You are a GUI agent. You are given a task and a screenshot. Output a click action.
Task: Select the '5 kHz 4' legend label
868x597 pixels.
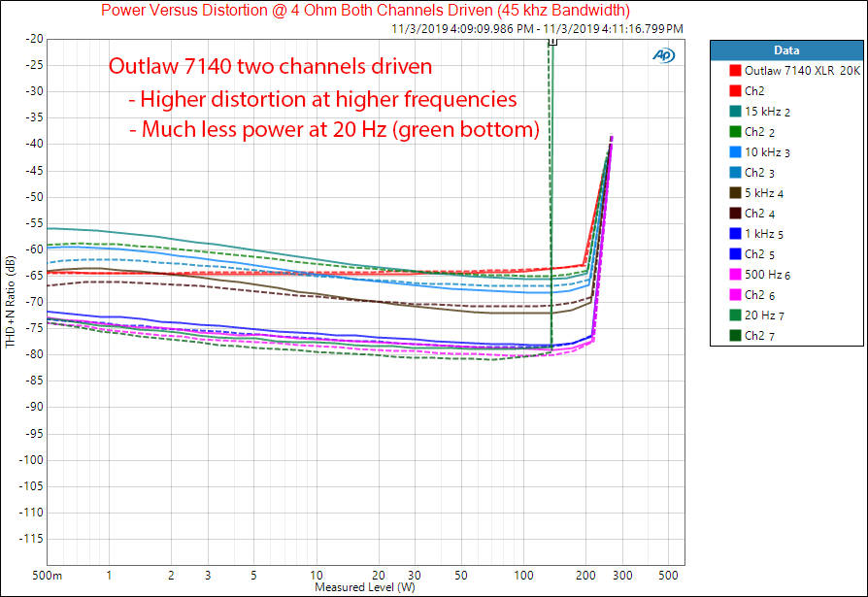coord(764,193)
